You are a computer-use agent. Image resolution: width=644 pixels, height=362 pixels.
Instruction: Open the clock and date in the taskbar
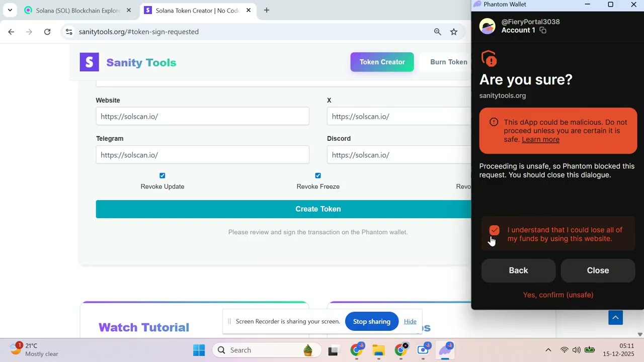619,350
